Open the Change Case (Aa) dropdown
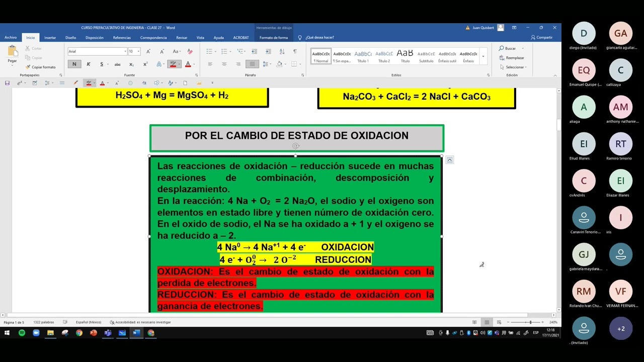Viewport: 644px width, 362px height. 176,51
